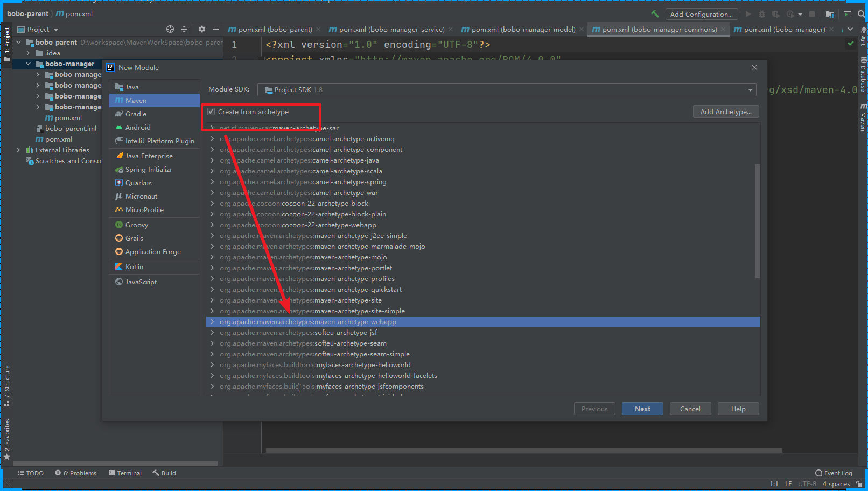Open the Module SDK dropdown
868x491 pixels.
coord(507,90)
